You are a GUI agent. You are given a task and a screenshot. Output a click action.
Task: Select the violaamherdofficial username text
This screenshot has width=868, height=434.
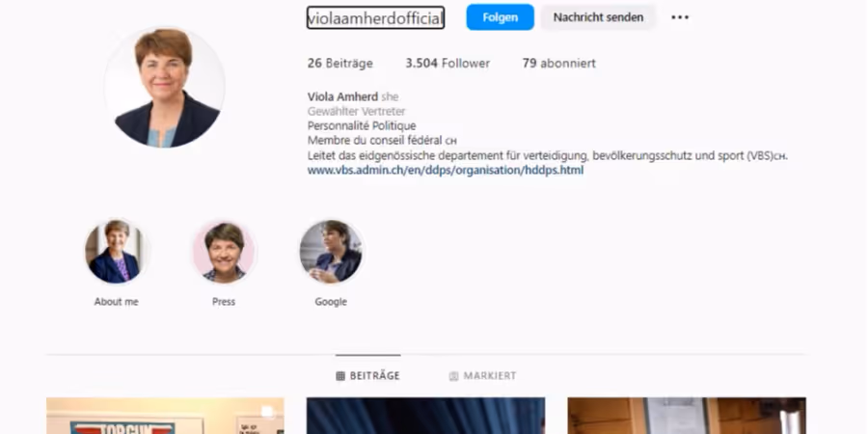point(375,17)
